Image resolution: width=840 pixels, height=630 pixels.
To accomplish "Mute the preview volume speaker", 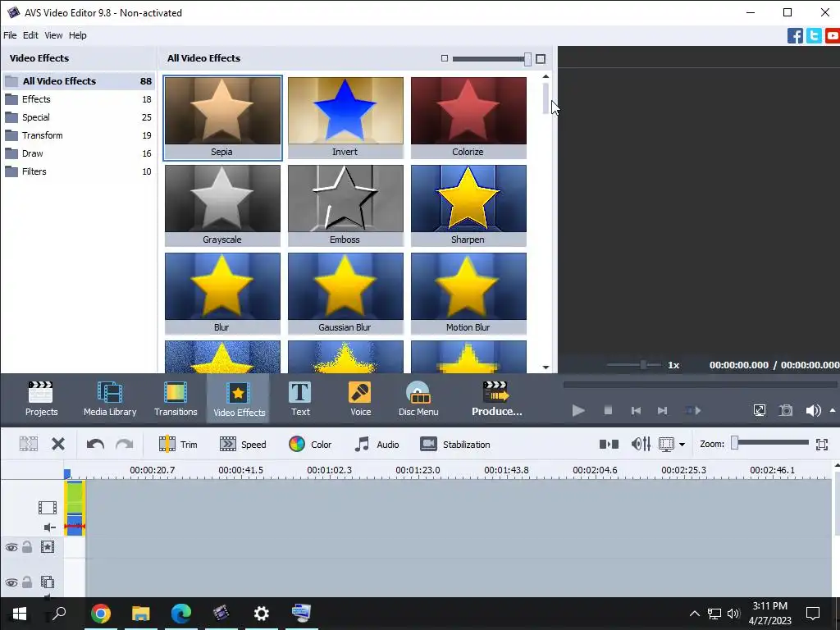I will (x=813, y=410).
